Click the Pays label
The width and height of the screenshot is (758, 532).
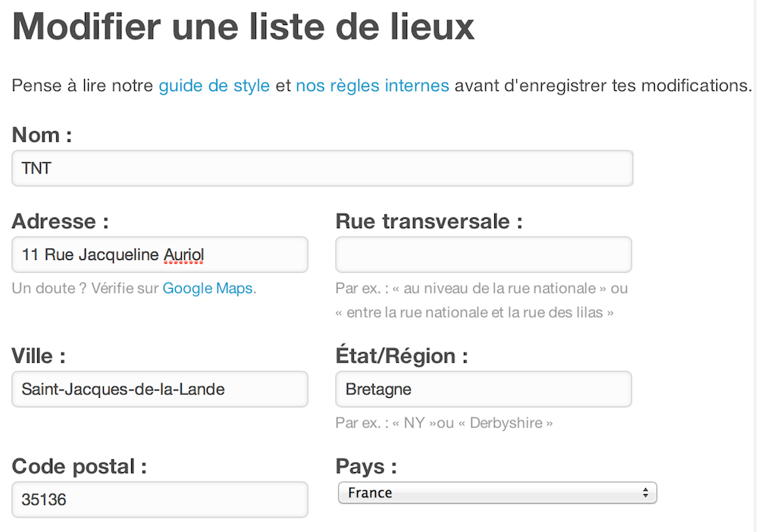click(366, 467)
